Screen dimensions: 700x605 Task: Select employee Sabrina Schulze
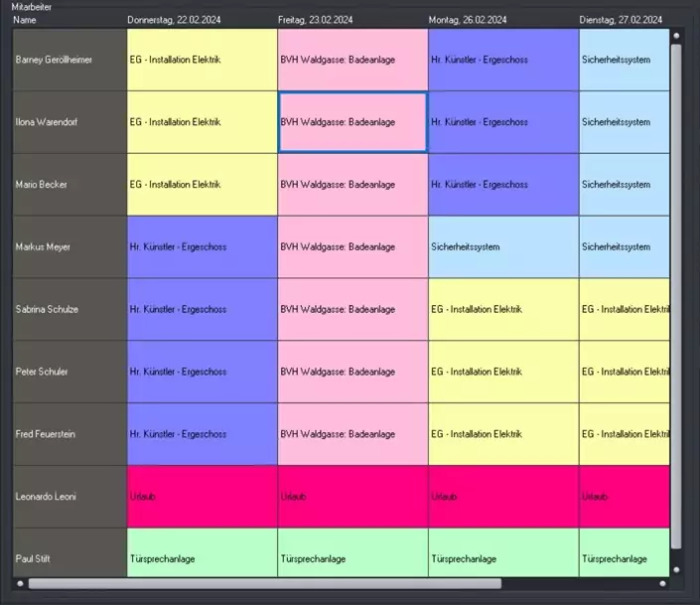pyautogui.click(x=70, y=309)
